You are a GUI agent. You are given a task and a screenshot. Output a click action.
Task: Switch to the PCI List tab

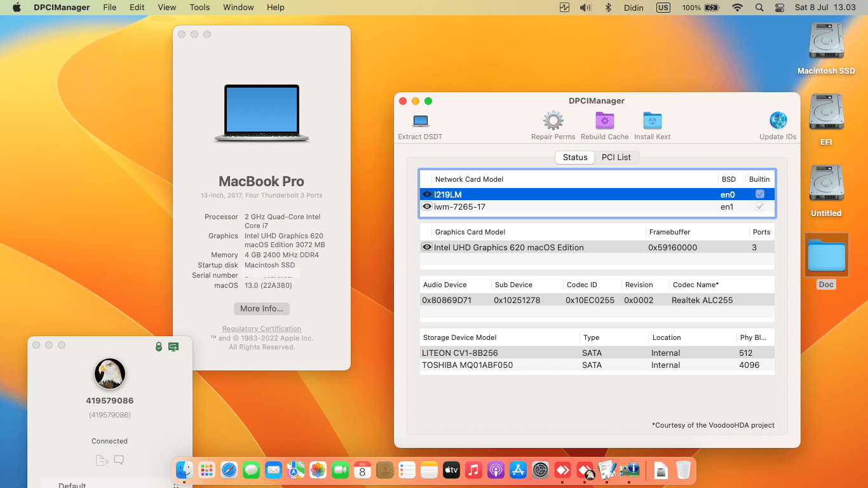pos(616,157)
